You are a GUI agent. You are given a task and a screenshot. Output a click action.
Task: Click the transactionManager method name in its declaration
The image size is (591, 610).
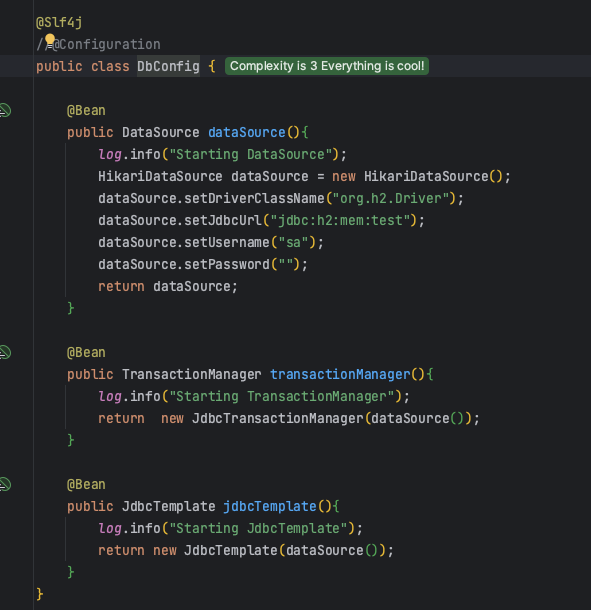tap(340, 375)
